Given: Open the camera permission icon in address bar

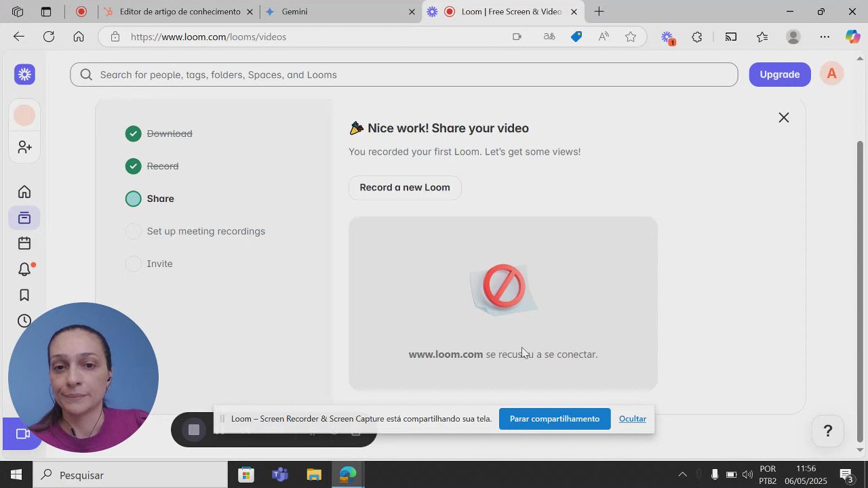Looking at the screenshot, I should [x=517, y=37].
